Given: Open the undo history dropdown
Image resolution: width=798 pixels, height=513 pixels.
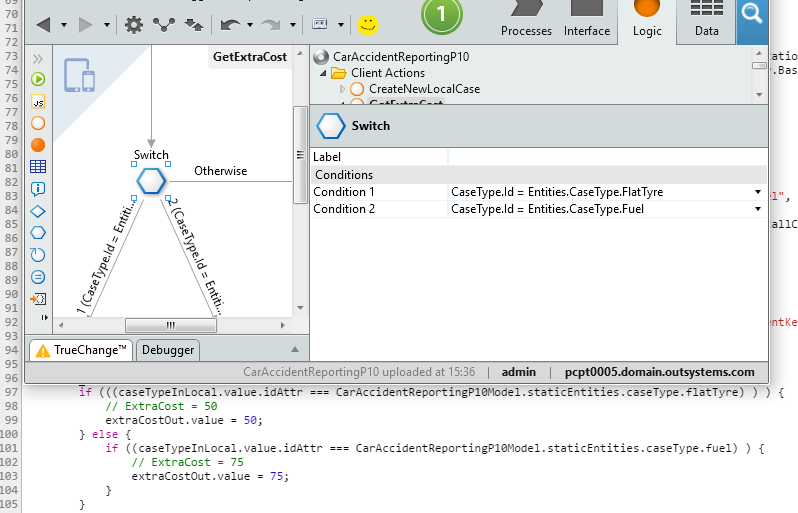Looking at the screenshot, I should [x=249, y=24].
